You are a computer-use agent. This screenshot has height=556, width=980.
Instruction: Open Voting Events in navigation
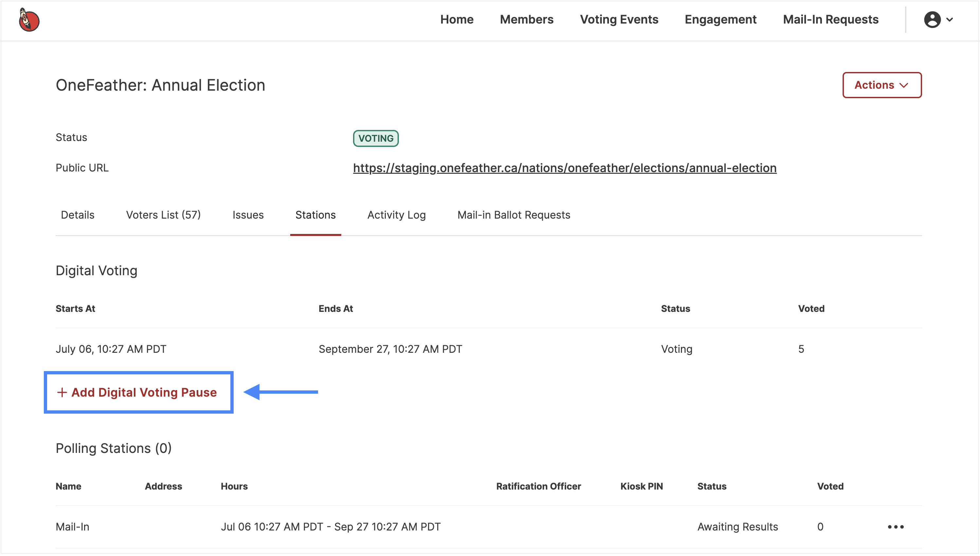pyautogui.click(x=619, y=20)
